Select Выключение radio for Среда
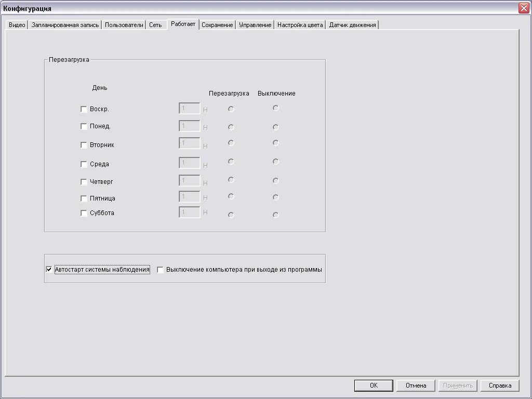Screen dimensions: 532x399 click(x=276, y=162)
